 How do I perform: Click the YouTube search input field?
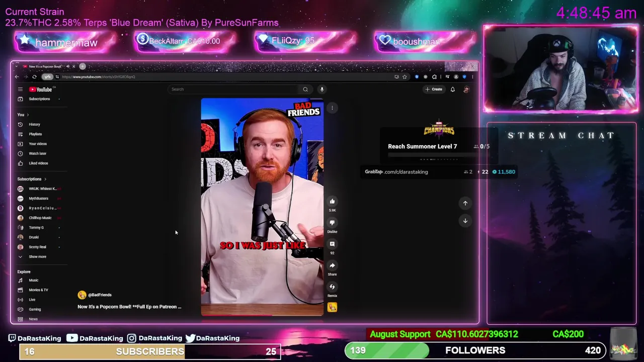point(234,89)
